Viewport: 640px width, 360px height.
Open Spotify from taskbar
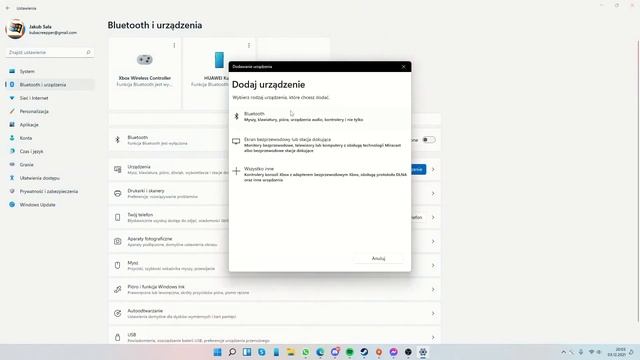click(x=349, y=352)
